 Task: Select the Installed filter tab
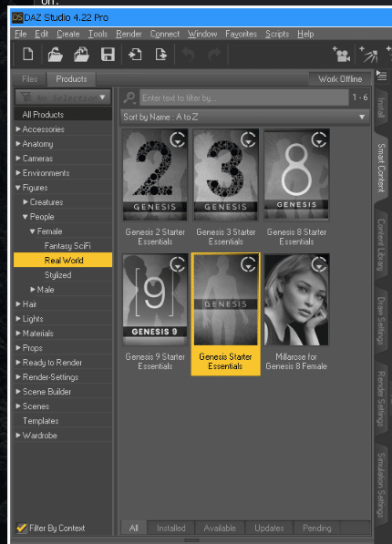[170, 528]
